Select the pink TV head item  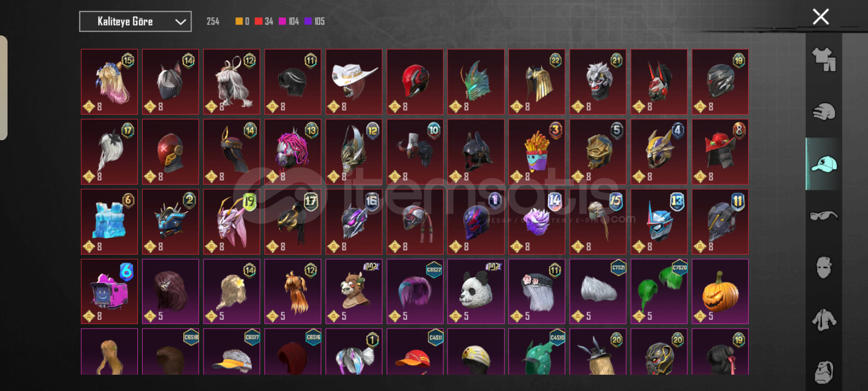pyautogui.click(x=109, y=292)
